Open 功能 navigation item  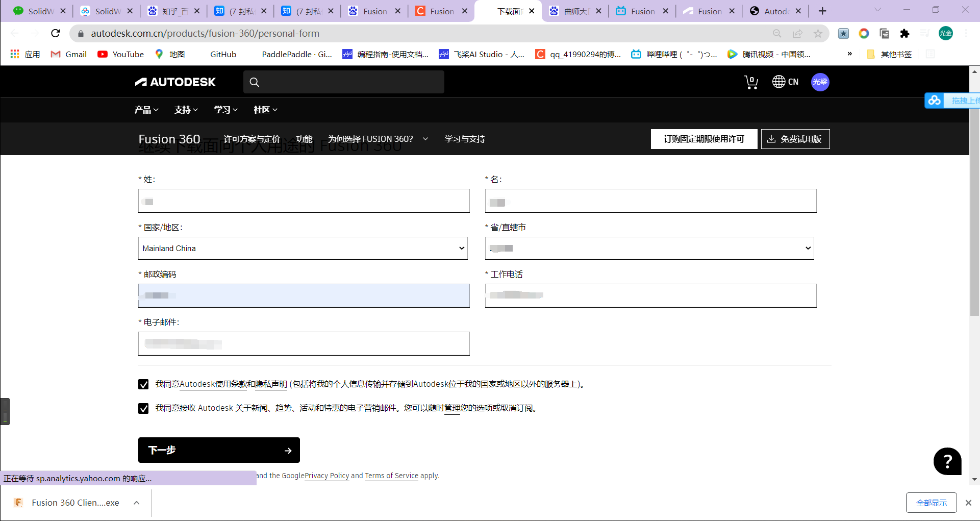coord(304,139)
